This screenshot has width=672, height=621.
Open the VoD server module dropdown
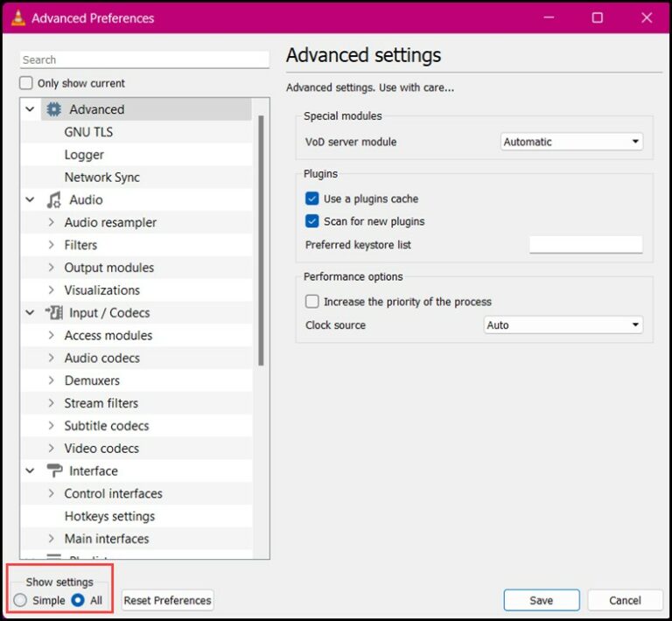pos(571,142)
